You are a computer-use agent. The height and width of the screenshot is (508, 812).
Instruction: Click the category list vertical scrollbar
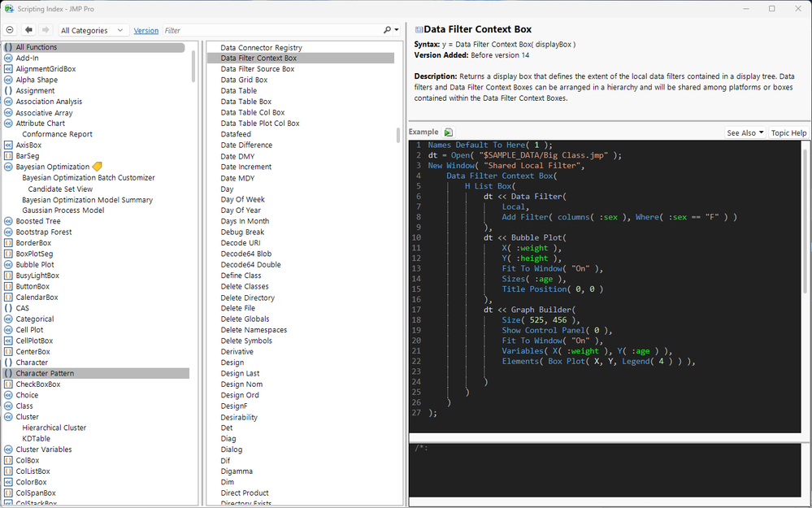pos(193,67)
